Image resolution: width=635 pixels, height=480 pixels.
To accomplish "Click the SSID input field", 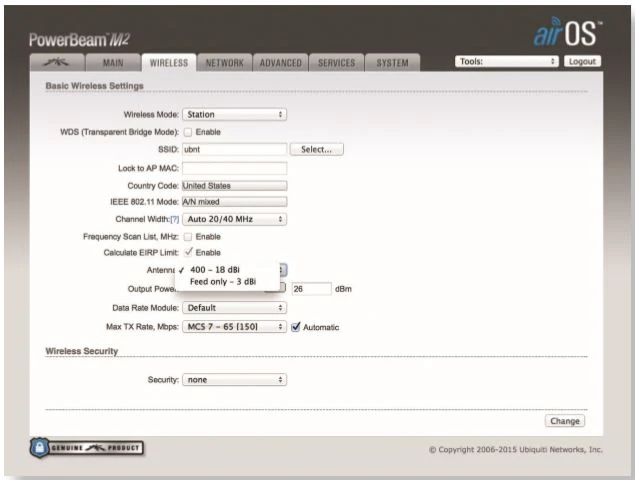I will coord(234,149).
